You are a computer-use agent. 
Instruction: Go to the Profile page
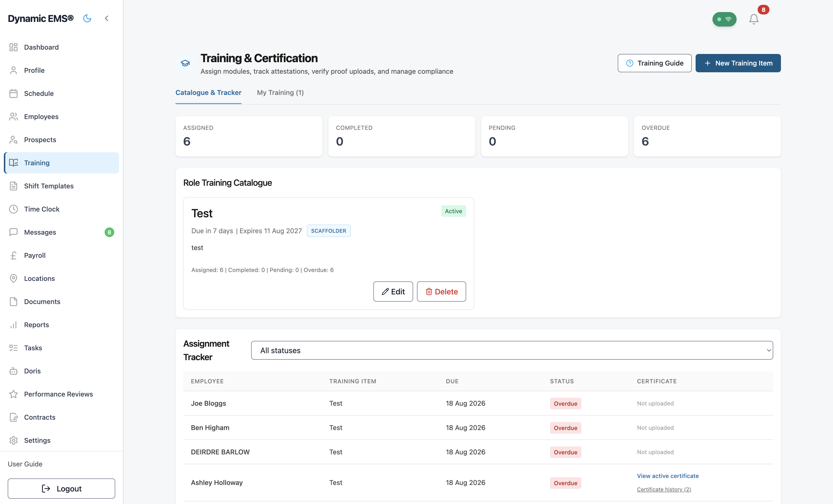61,70
